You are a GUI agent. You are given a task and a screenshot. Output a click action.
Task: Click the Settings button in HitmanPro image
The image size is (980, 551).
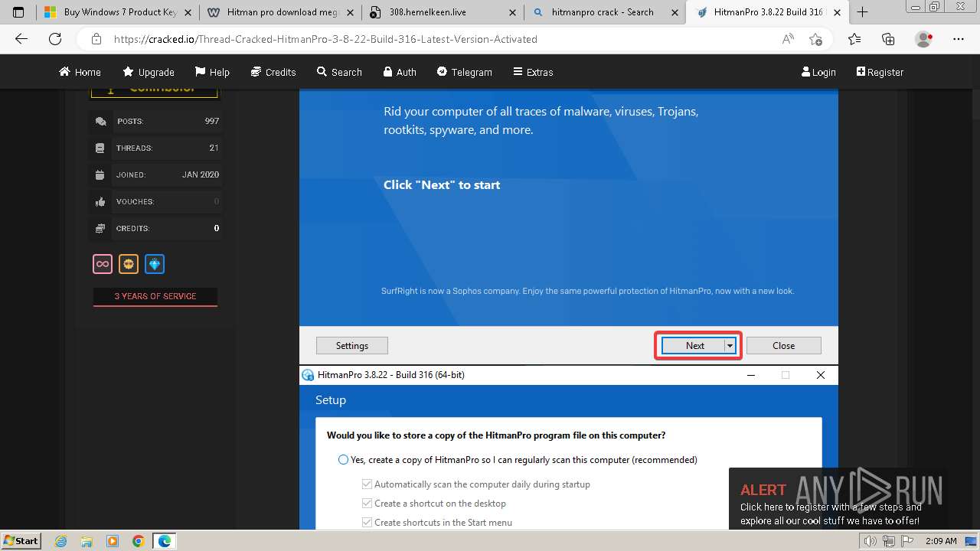(x=352, y=346)
